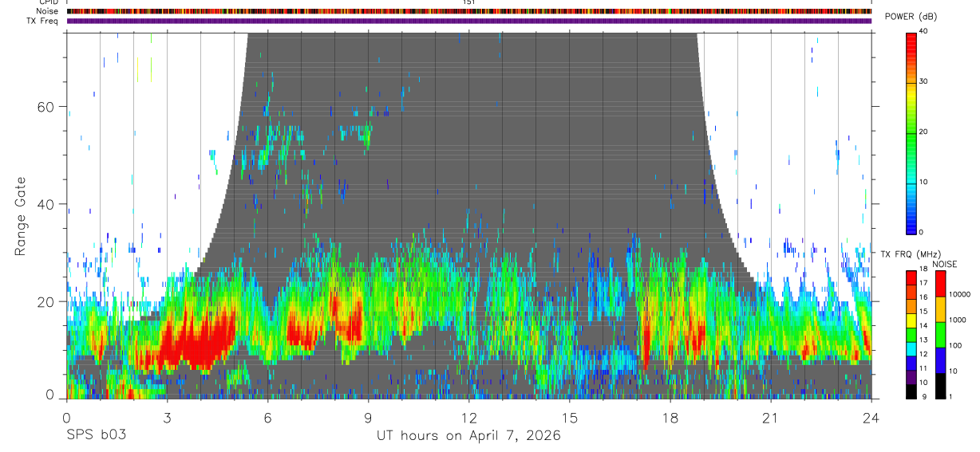This screenshot has height=452, width=980.
Task: Click the 10 label on the POWER scale
Action: click(x=923, y=182)
